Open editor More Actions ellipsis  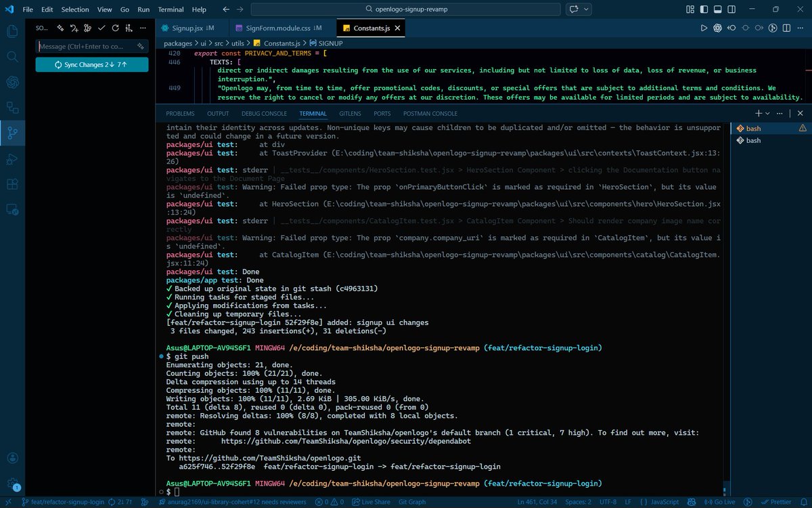tap(800, 28)
